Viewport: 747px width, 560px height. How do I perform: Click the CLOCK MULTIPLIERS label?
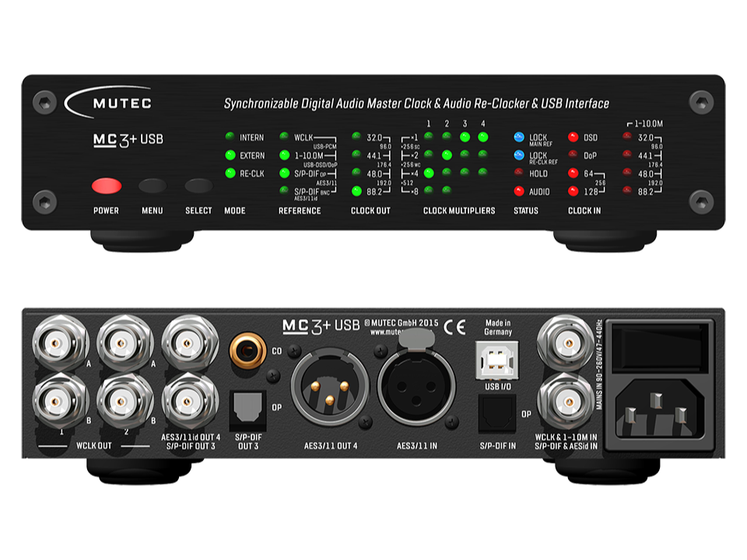[459, 211]
